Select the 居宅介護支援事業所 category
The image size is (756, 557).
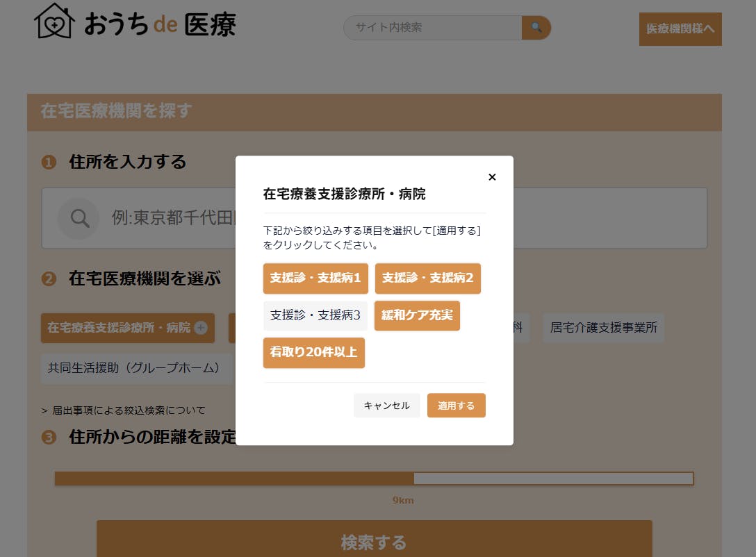tap(603, 328)
